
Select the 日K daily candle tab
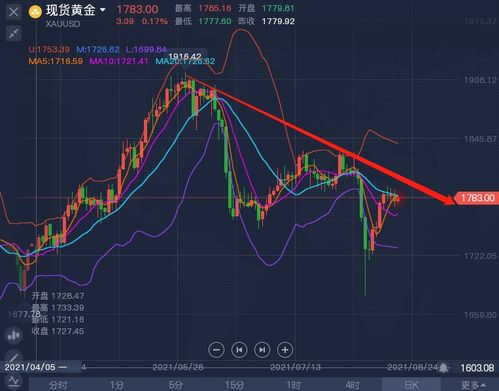click(x=411, y=385)
